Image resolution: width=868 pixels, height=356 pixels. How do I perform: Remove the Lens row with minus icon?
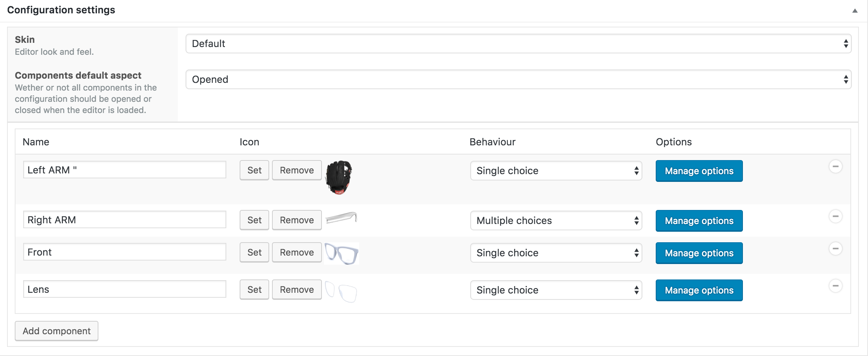click(x=835, y=286)
